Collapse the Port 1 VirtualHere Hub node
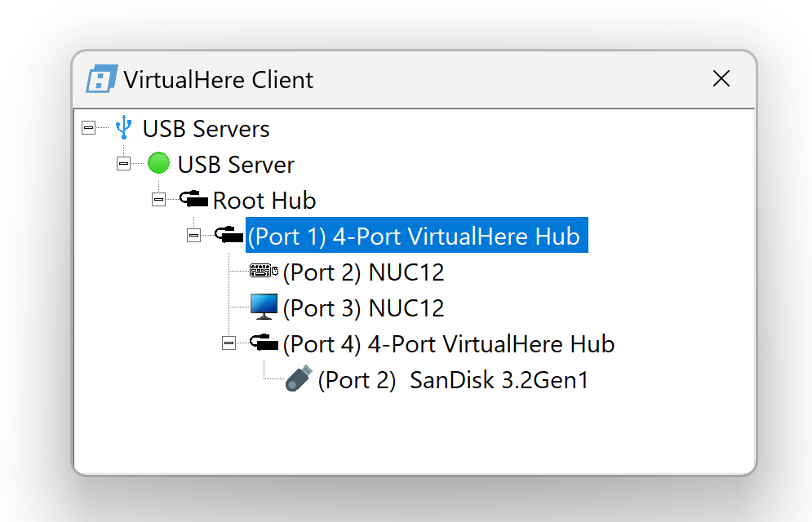812x522 pixels. [193, 236]
